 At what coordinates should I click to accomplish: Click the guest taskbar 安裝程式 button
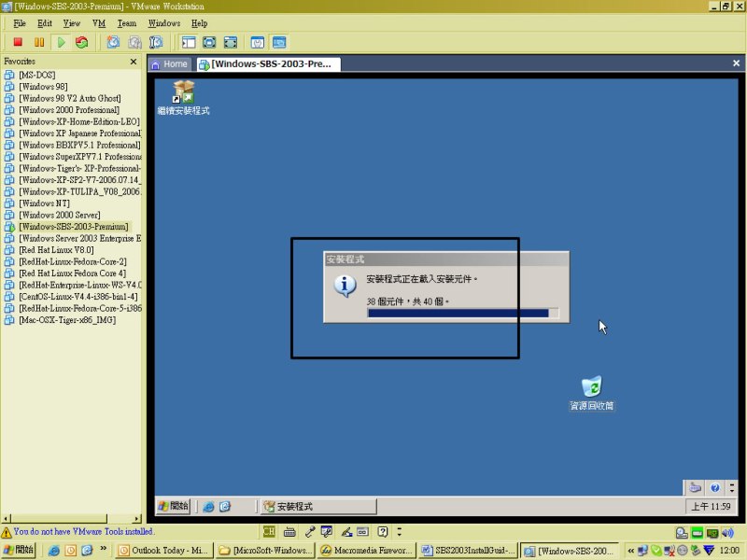coord(319,506)
